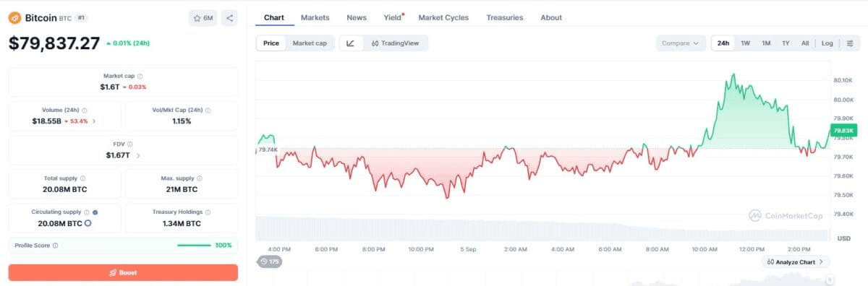
Task: Click the Bitcoin logo icon
Action: 15,17
